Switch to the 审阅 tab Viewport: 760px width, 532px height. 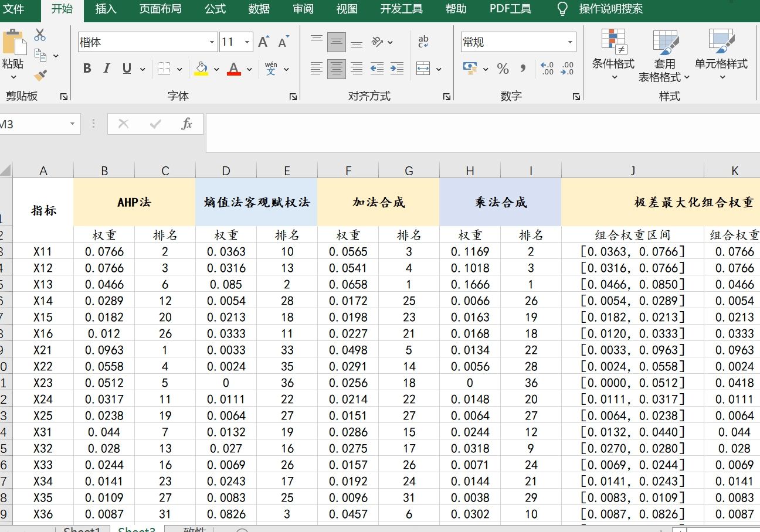(303, 9)
